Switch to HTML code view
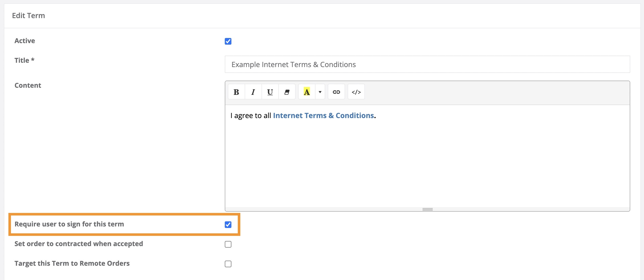 pos(356,92)
